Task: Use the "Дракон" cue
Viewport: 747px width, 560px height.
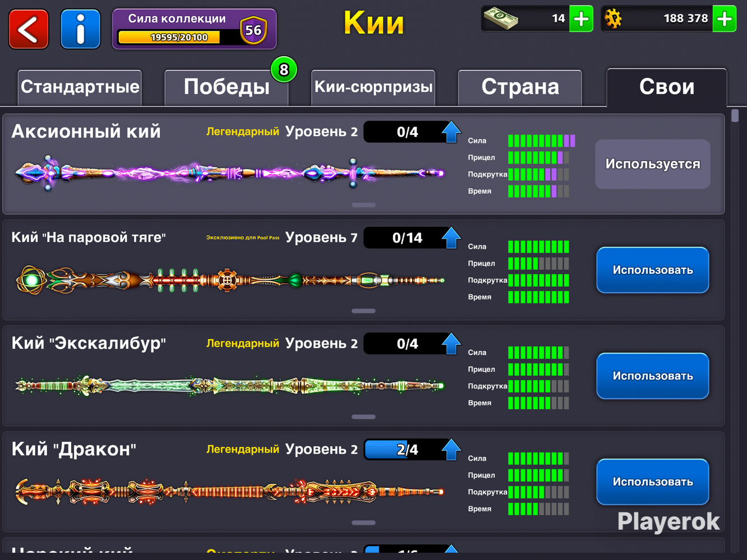Action: click(x=653, y=482)
